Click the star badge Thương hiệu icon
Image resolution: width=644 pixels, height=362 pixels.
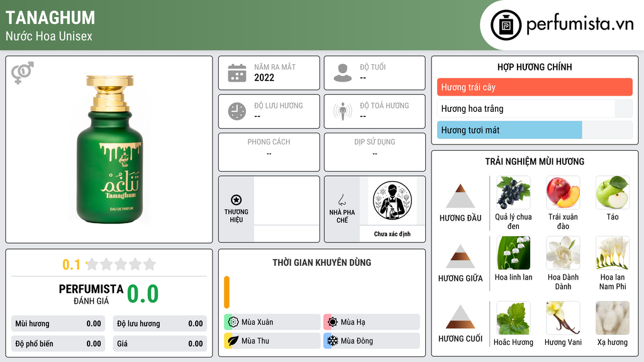pos(236,200)
